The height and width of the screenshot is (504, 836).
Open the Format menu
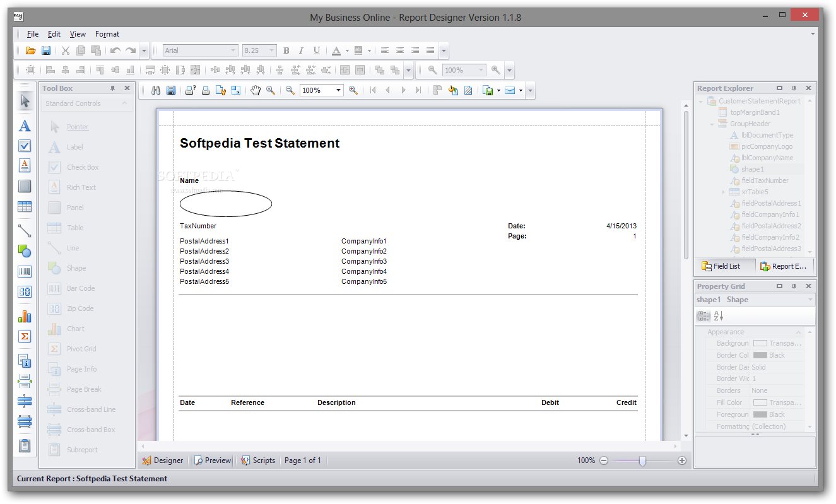point(107,34)
